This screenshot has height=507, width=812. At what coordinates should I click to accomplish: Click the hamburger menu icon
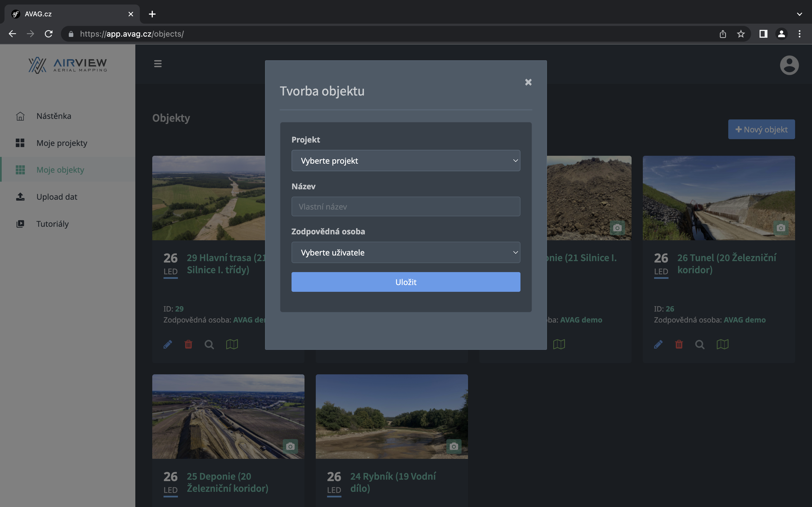[x=158, y=64]
